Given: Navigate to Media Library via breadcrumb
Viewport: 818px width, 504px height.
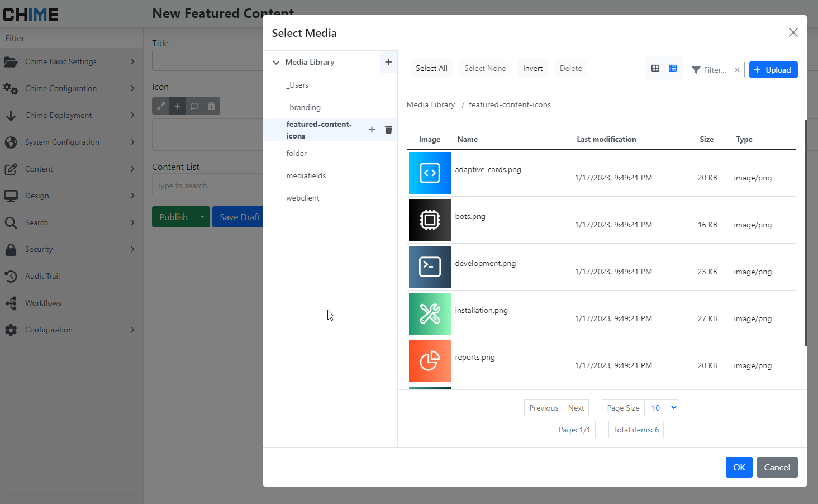Looking at the screenshot, I should click(x=430, y=104).
